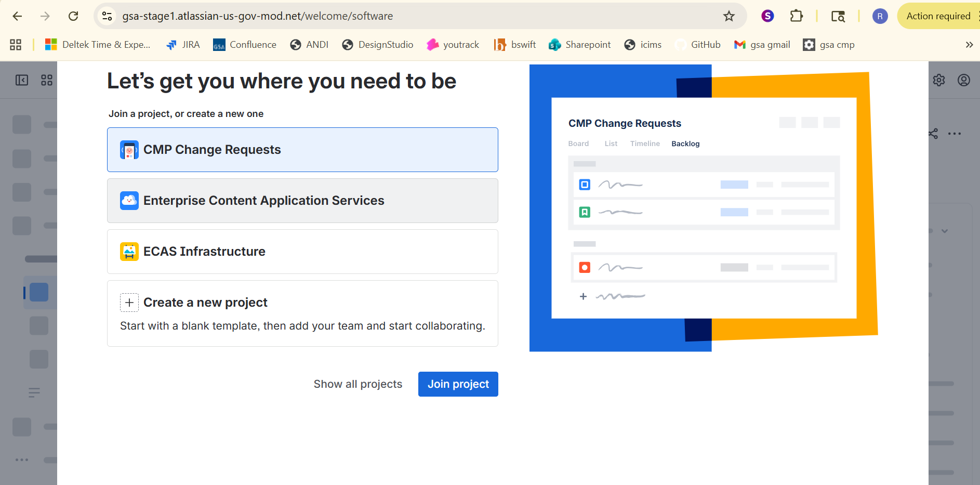Click the tab search icon beside Extensions
Viewport: 980px width, 485px height.
(x=838, y=16)
